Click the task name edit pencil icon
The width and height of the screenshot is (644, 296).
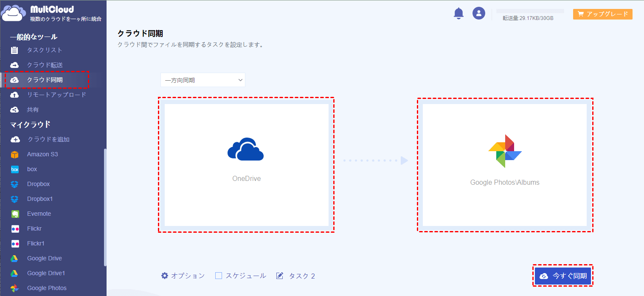280,276
